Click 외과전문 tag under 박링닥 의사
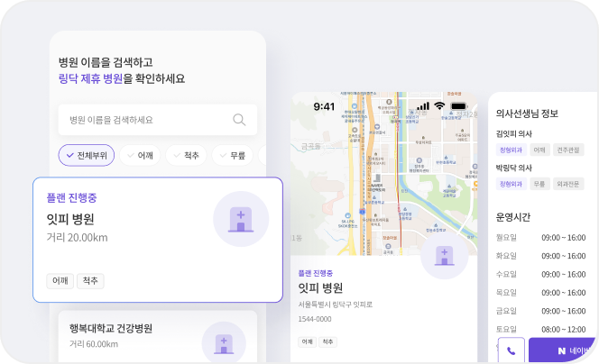This screenshot has height=364, width=599. [x=568, y=184]
